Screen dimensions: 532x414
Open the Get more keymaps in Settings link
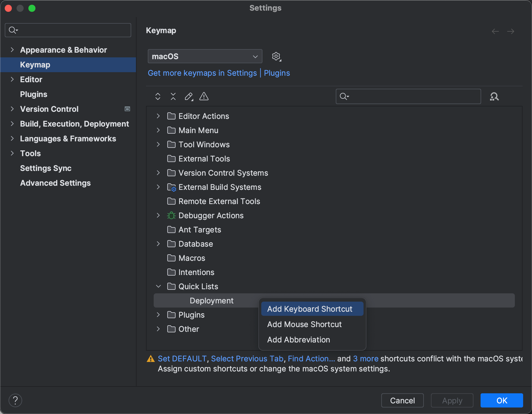pyautogui.click(x=202, y=73)
